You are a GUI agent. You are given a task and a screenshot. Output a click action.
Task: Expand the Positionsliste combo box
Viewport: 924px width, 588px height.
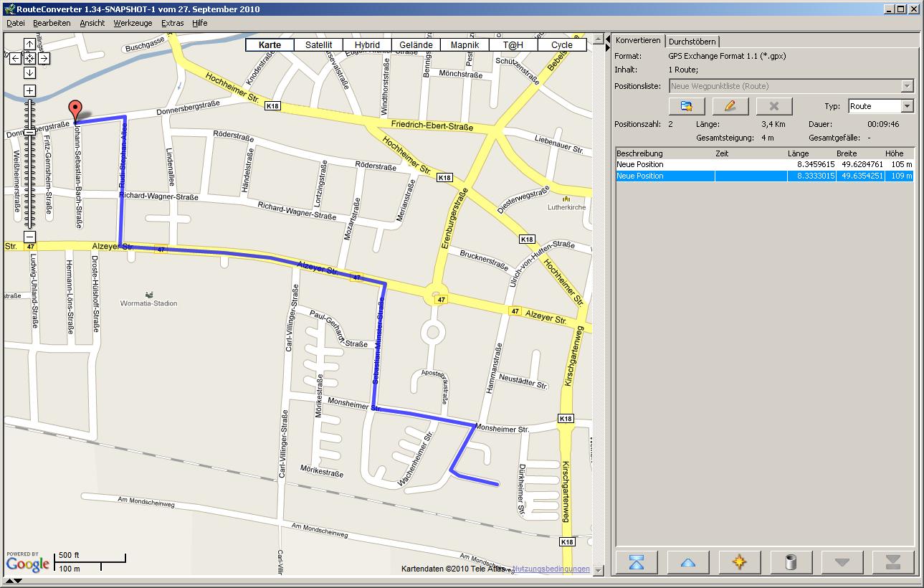pos(907,86)
